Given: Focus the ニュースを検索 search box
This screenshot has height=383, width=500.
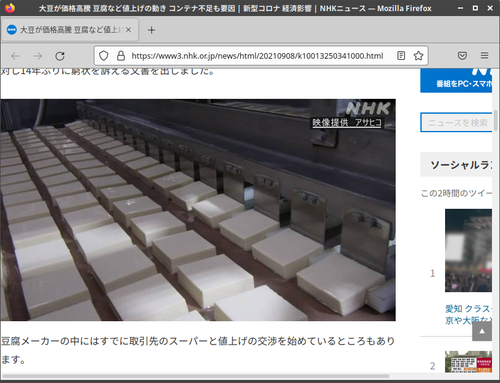Looking at the screenshot, I should click(x=456, y=122).
